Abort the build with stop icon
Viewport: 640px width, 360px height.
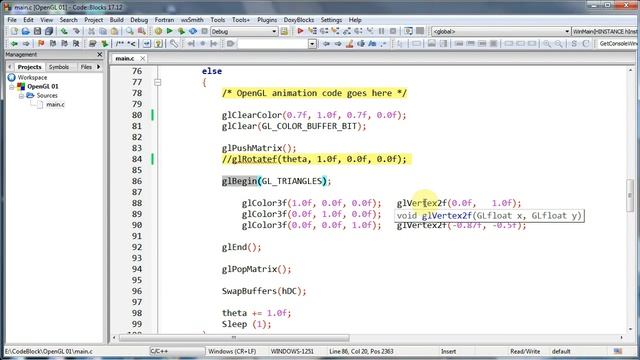(204, 31)
